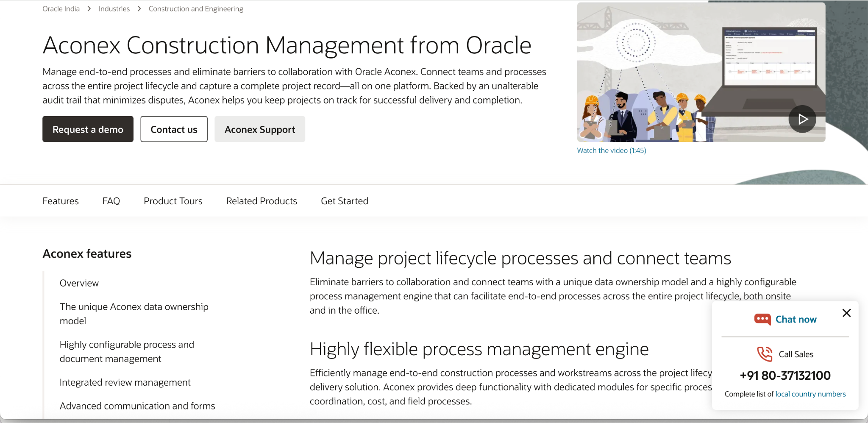Close the chat and call sales popup
868x423 pixels.
pos(846,313)
